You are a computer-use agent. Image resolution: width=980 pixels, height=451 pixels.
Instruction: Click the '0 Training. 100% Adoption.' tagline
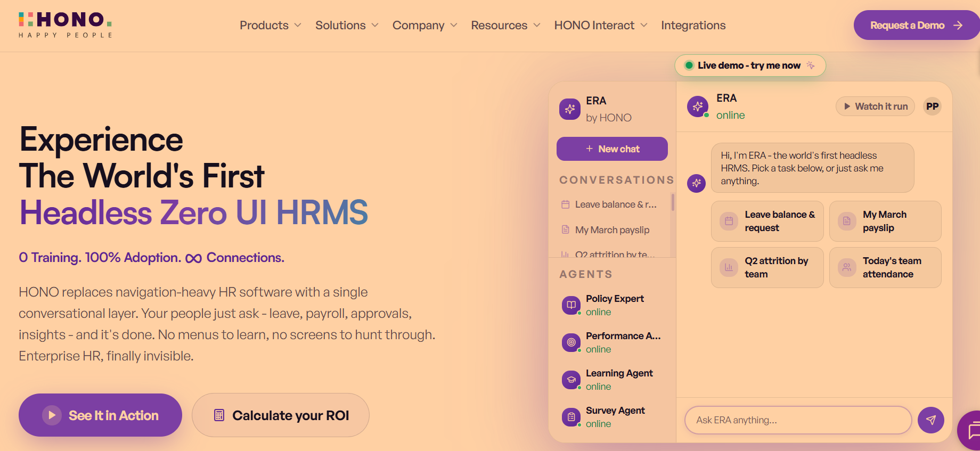click(x=100, y=258)
